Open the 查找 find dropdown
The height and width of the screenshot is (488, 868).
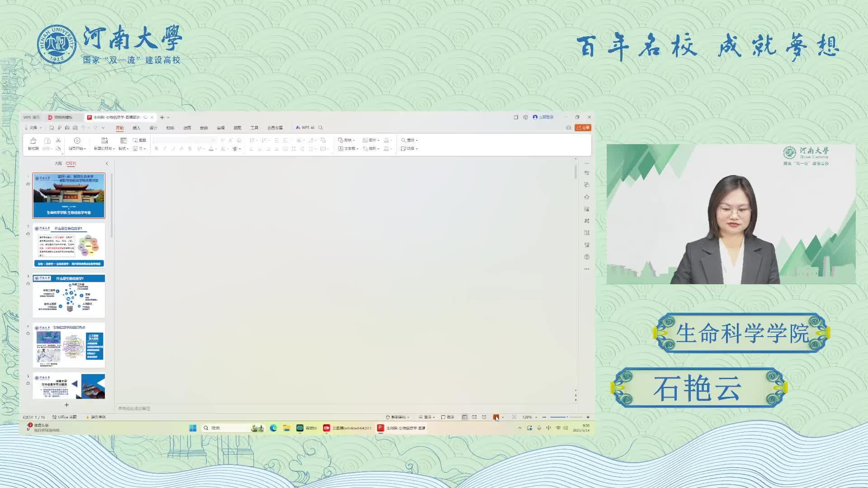click(x=410, y=141)
